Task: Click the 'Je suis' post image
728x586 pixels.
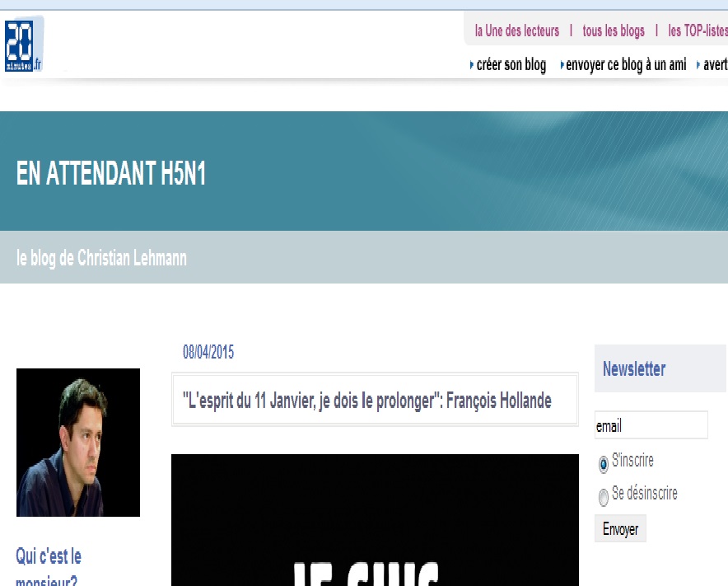Action: pyautogui.click(x=376, y=520)
